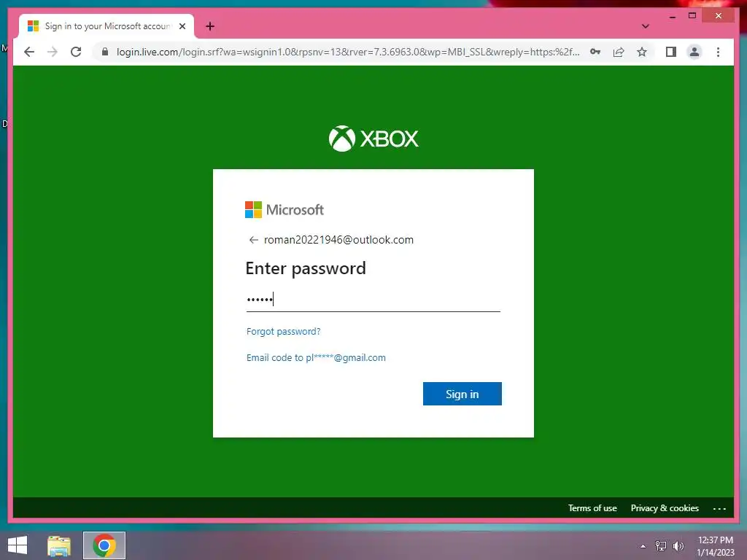Reload the login page
747x560 pixels.
[76, 52]
